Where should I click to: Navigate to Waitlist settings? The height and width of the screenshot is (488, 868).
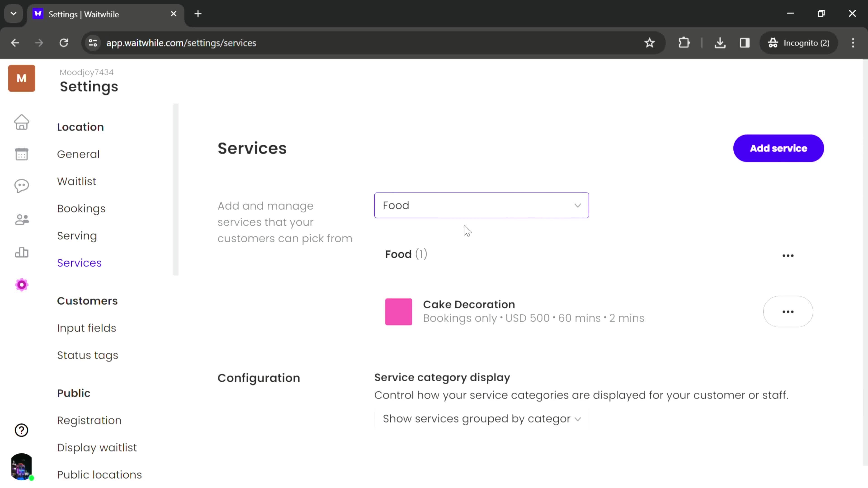click(x=76, y=181)
